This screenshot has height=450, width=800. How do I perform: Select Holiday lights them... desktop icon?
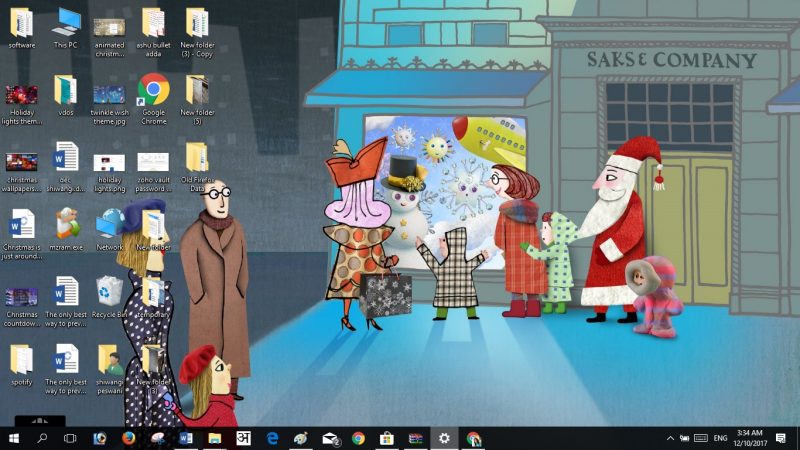click(x=21, y=103)
